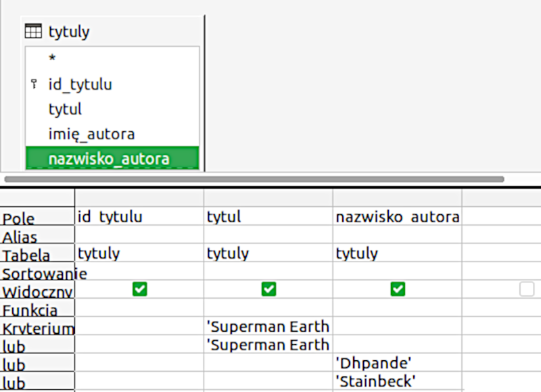Uncheck Widoczny checkbox for tytul column
541x392 pixels.
tap(268, 289)
